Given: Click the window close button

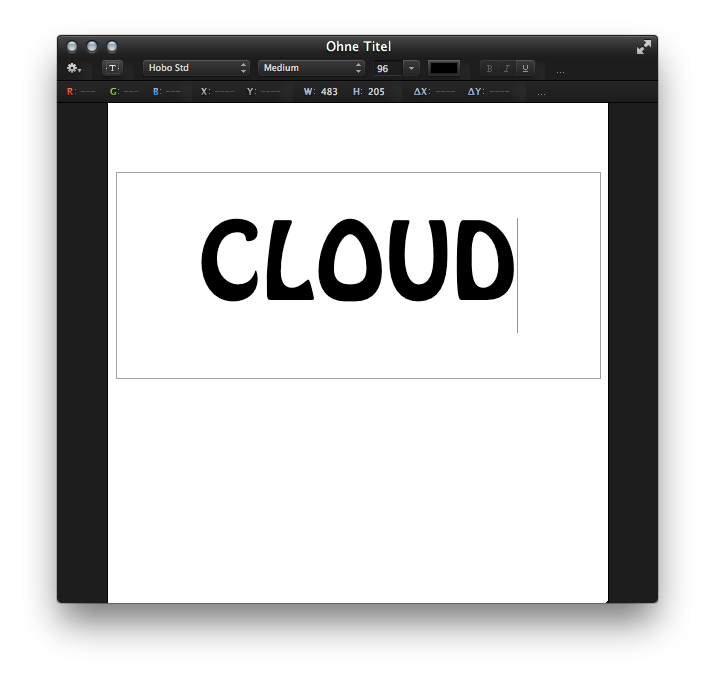Looking at the screenshot, I should (x=72, y=46).
